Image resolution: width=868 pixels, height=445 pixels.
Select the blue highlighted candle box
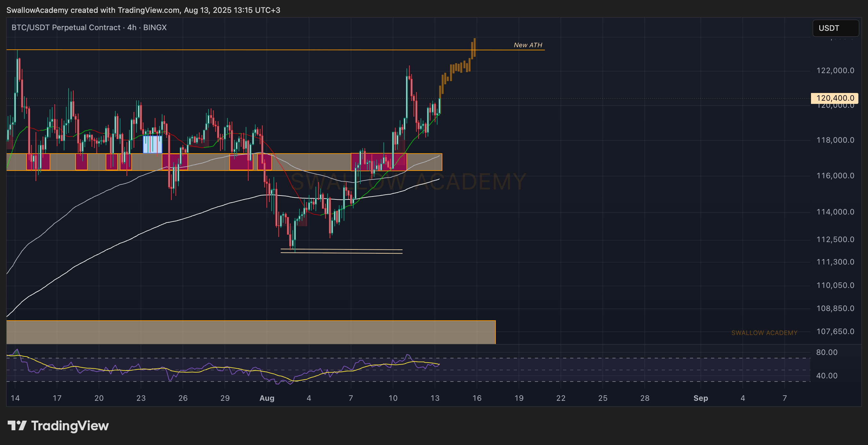153,144
